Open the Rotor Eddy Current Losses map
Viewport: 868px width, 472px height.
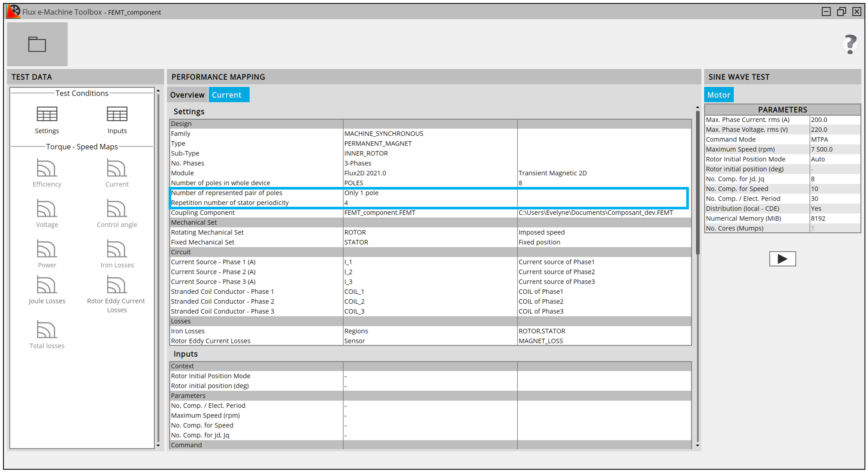pos(117,285)
